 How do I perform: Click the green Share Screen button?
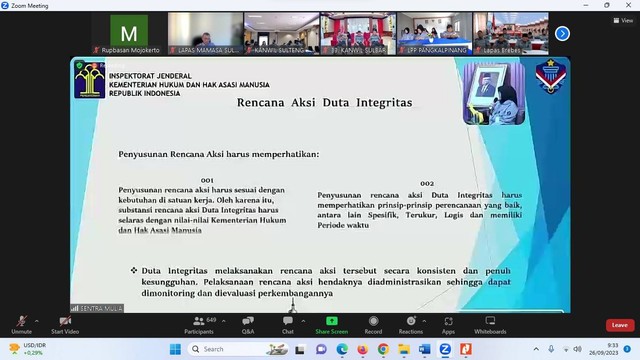[x=331, y=325]
